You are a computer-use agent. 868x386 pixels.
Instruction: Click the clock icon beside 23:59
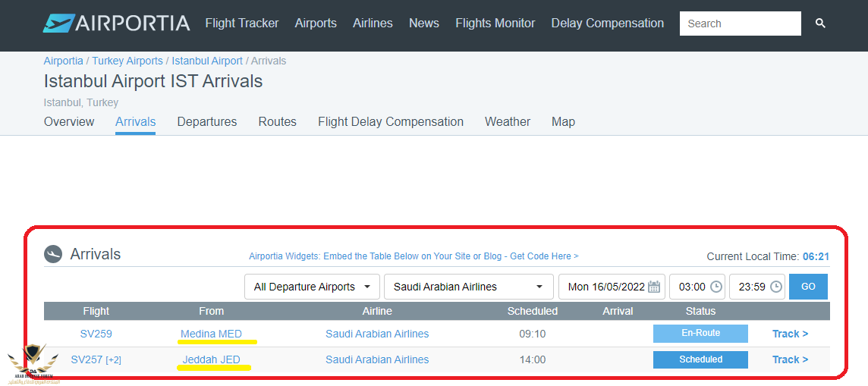click(775, 287)
